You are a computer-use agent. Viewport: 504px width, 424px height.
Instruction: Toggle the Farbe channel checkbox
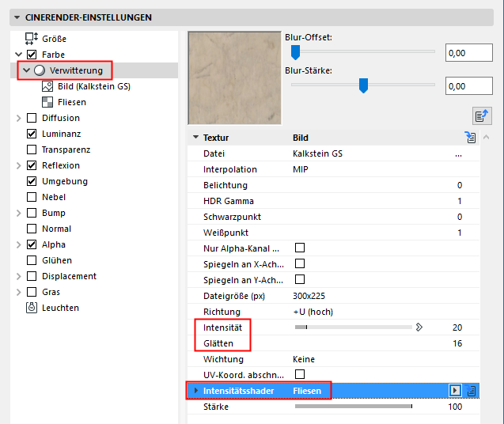[x=32, y=55]
